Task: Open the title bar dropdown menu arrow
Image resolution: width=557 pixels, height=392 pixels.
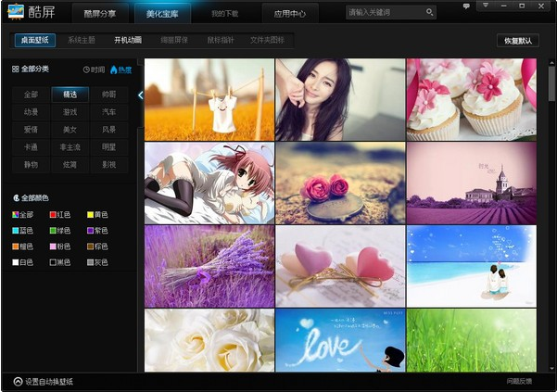Action: click(x=486, y=6)
